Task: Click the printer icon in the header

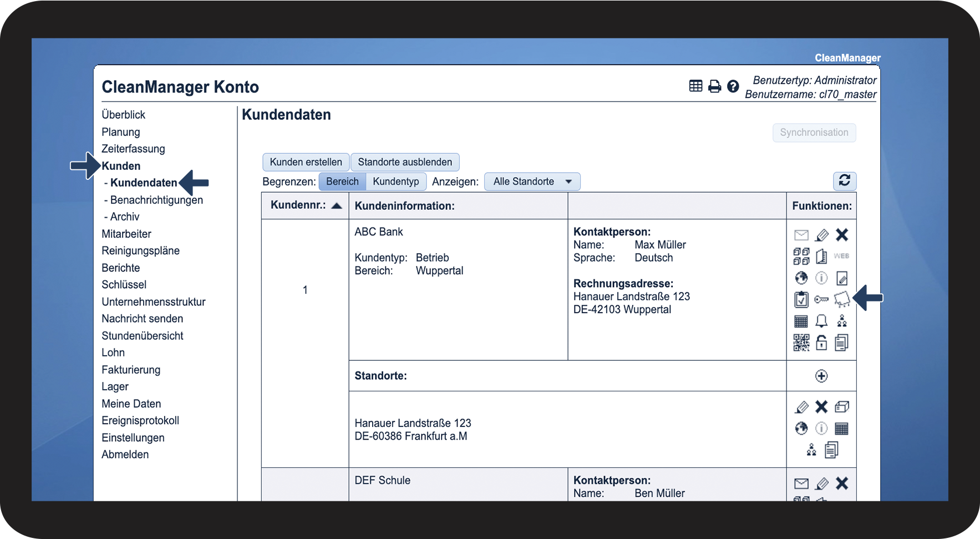Action: click(715, 86)
